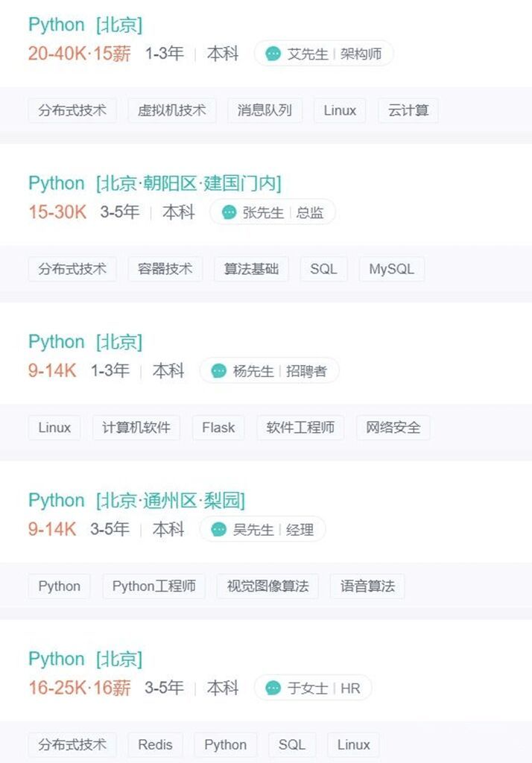The height and width of the screenshot is (763, 532).
Task: Click the 网络安全 tag
Action: click(x=393, y=428)
